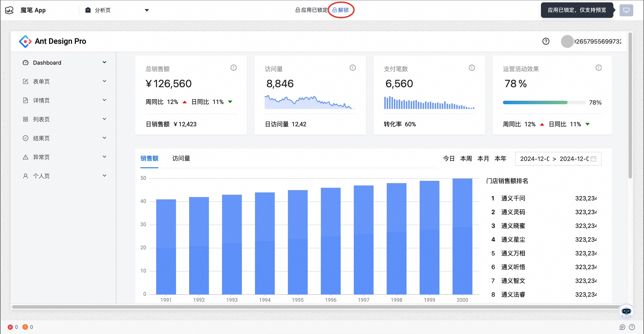Click the 通义星尘 ranking row

544,240
